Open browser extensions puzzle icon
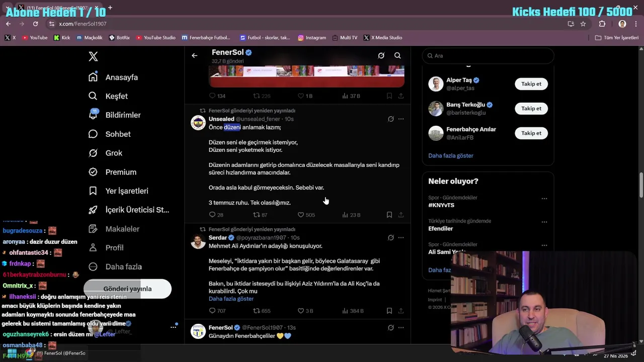This screenshot has height=362, width=644. [x=602, y=24]
